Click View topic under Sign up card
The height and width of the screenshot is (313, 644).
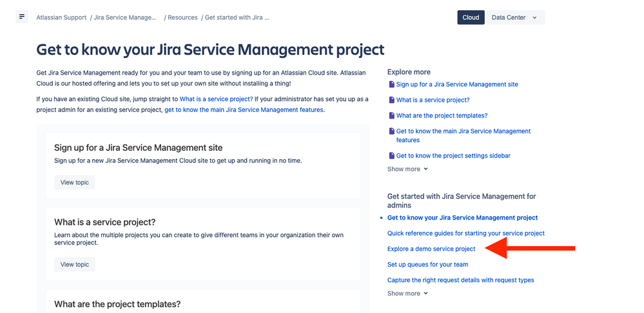click(x=74, y=182)
